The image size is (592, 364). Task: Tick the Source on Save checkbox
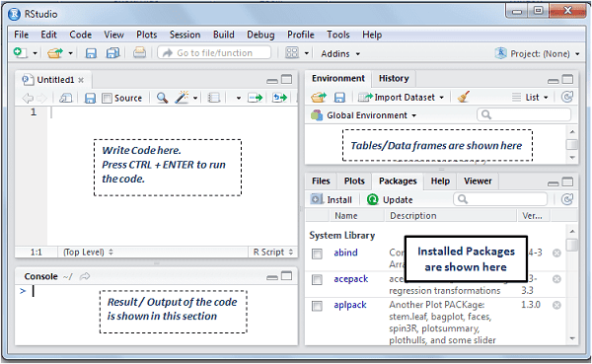[108, 99]
